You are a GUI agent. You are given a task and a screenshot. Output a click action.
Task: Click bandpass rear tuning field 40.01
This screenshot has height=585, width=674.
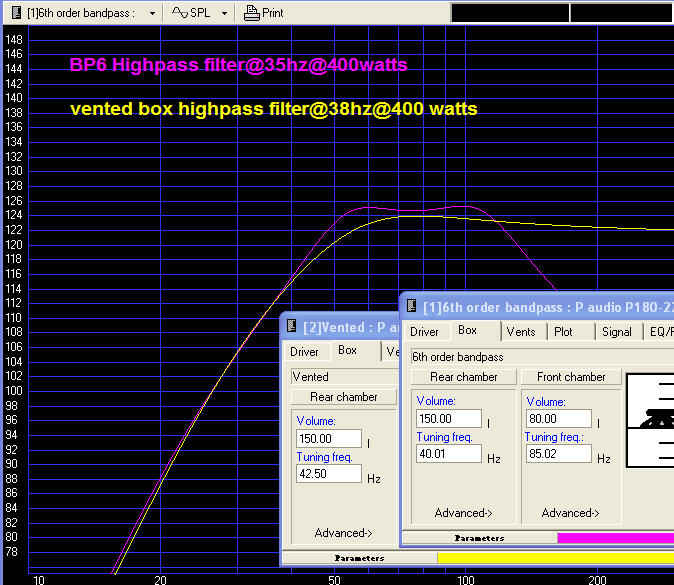click(x=449, y=454)
